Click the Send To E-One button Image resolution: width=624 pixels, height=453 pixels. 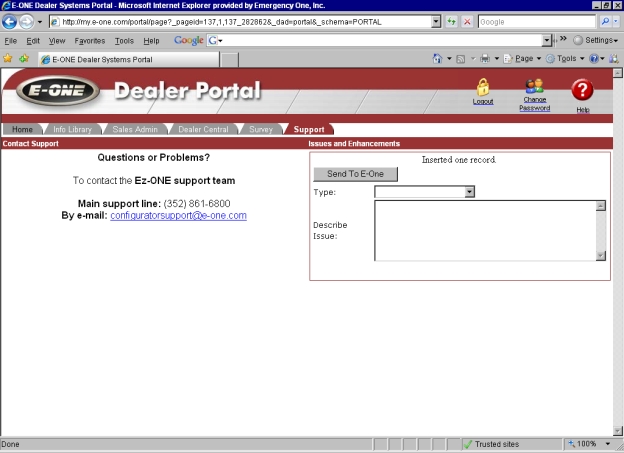pyautogui.click(x=355, y=174)
